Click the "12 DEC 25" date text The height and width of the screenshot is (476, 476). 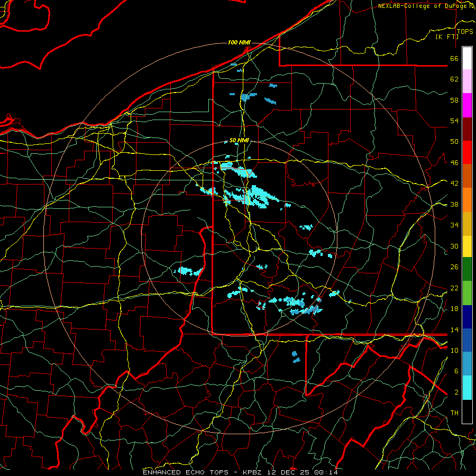[x=289, y=472]
